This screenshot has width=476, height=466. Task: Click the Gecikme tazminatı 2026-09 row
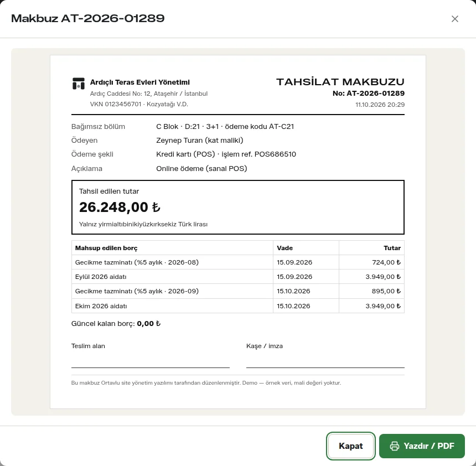point(237,291)
